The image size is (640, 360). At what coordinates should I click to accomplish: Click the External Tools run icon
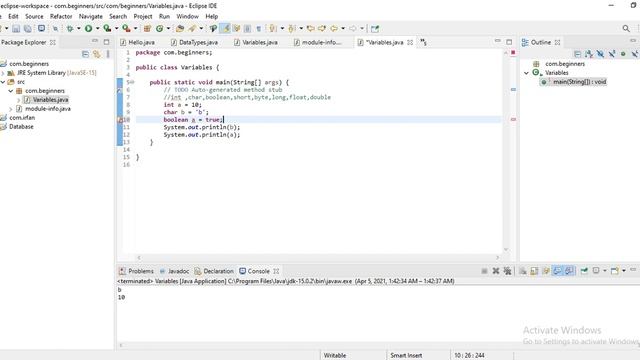click(x=127, y=29)
